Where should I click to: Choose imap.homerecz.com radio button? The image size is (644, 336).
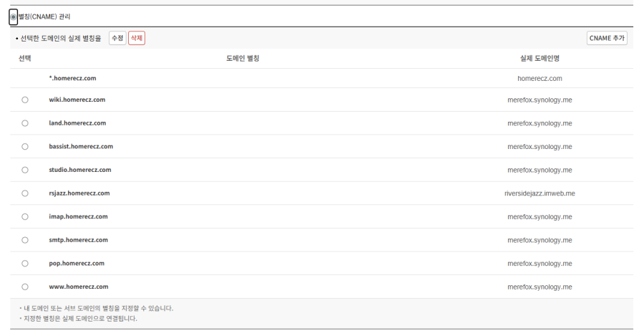25,216
